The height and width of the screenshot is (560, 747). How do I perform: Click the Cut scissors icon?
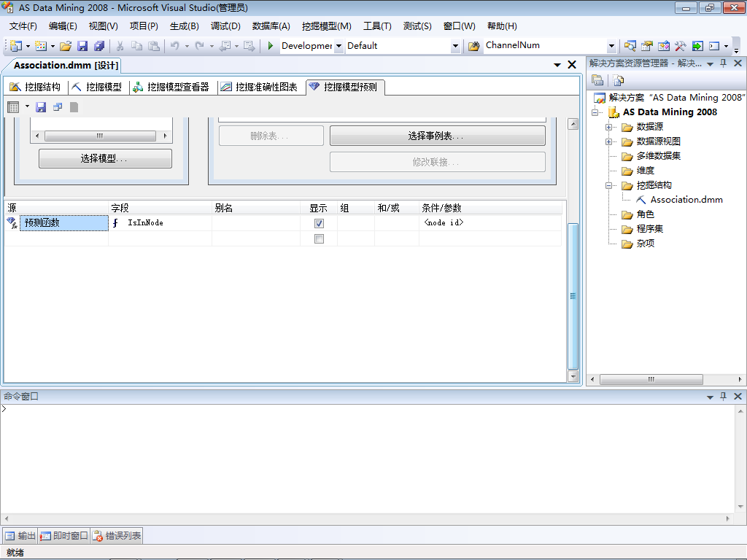coord(120,46)
